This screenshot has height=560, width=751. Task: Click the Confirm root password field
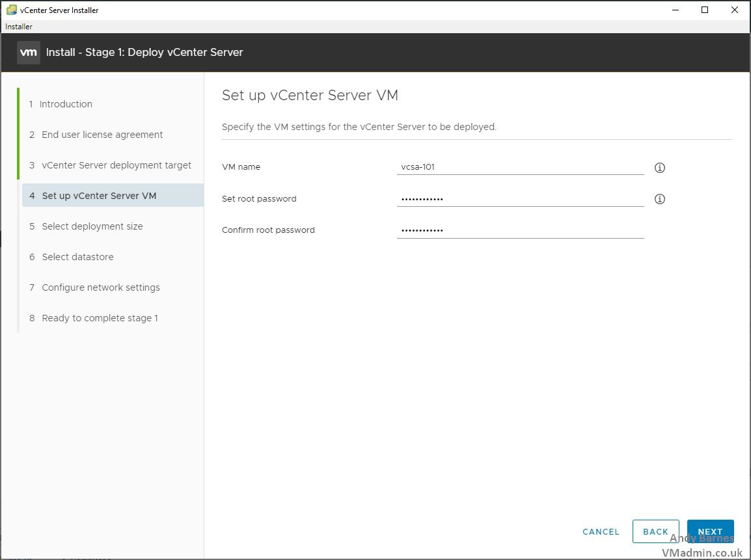520,230
